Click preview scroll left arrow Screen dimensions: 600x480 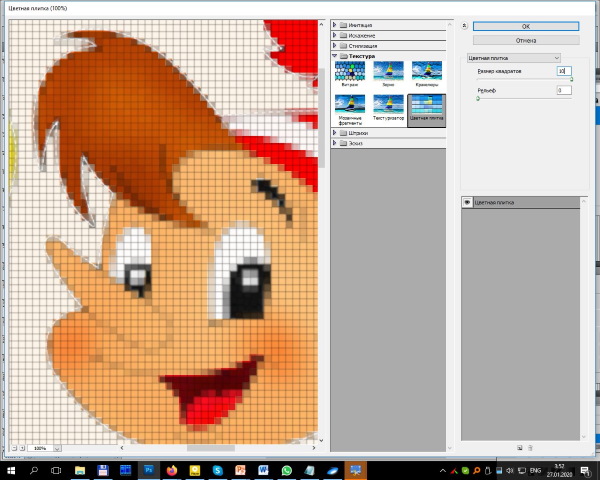pos(122,447)
